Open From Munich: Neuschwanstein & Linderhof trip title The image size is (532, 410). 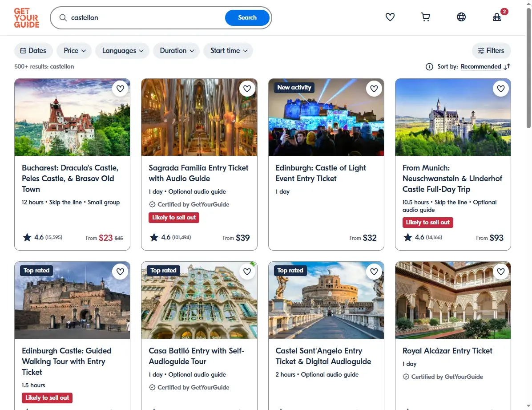click(452, 179)
